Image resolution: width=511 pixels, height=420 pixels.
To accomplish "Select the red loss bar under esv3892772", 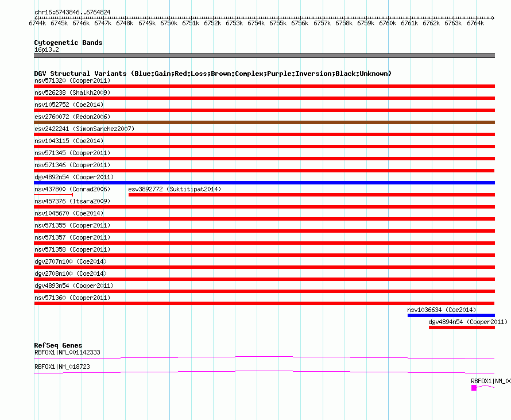I will click(312, 195).
